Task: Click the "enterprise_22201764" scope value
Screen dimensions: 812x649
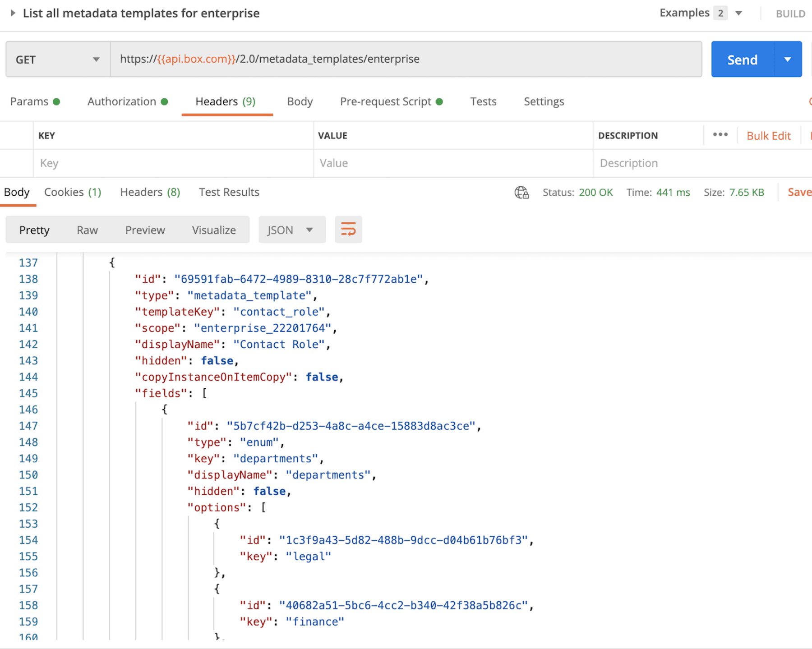Action: [x=262, y=328]
